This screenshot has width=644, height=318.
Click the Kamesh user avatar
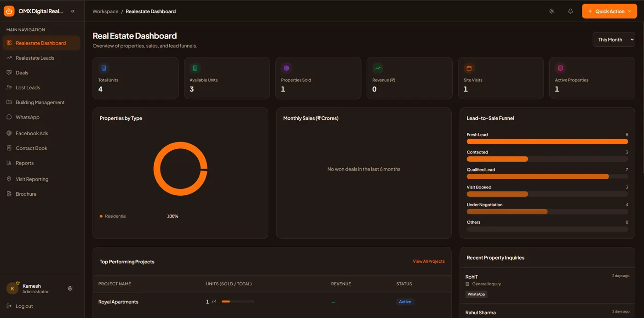click(12, 288)
